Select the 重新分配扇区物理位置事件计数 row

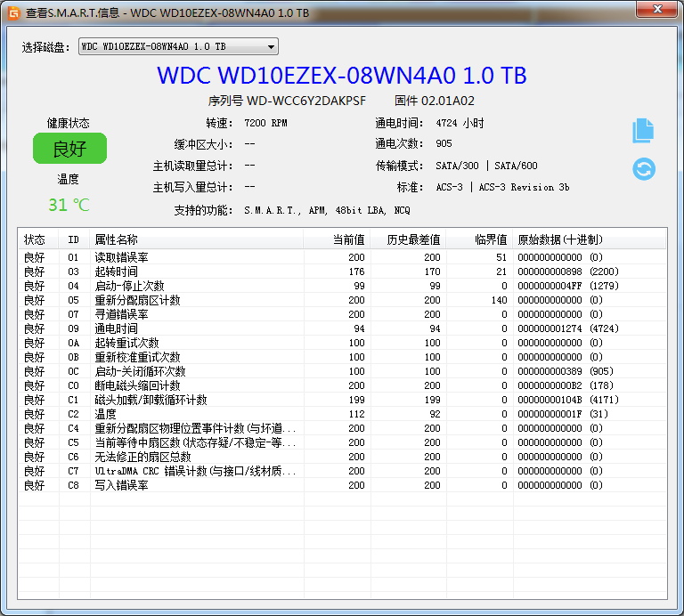point(342,428)
